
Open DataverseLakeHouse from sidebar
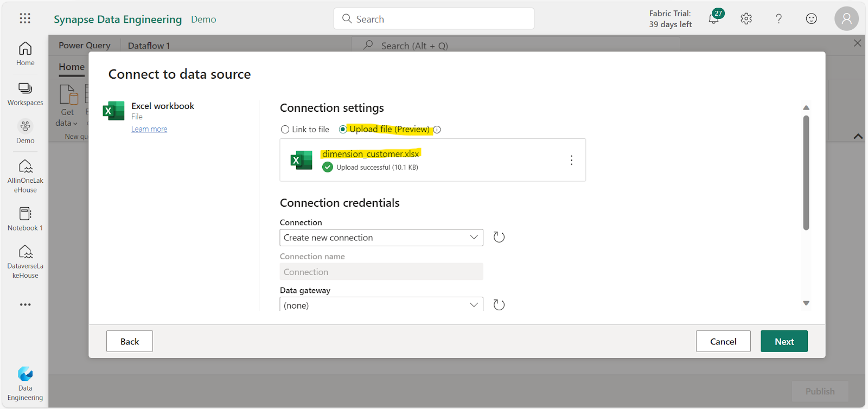click(25, 261)
